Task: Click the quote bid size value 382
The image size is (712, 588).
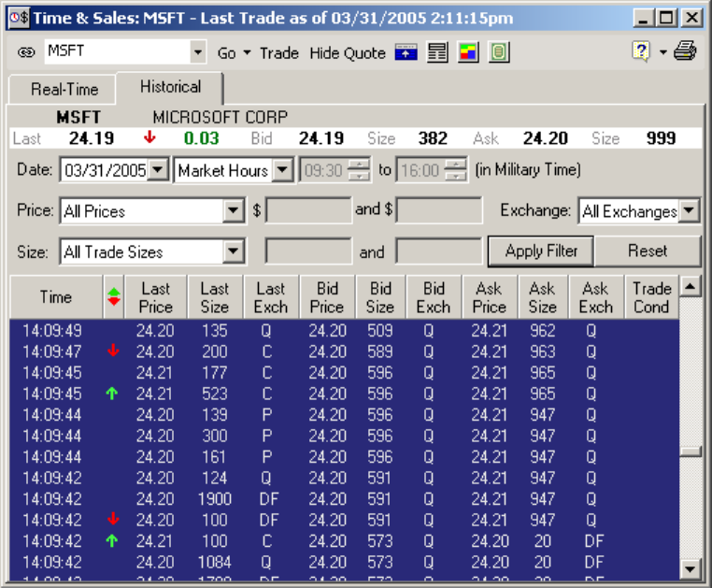Action: pos(433,138)
